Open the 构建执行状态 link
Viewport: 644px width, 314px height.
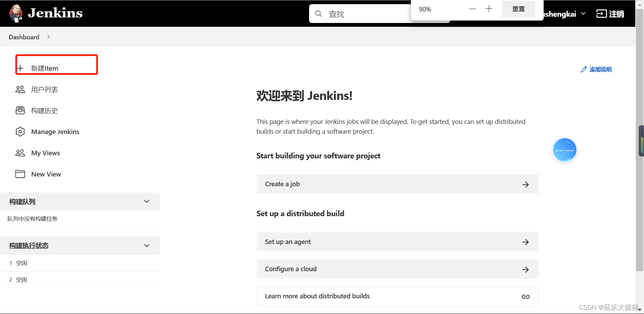pyautogui.click(x=29, y=245)
